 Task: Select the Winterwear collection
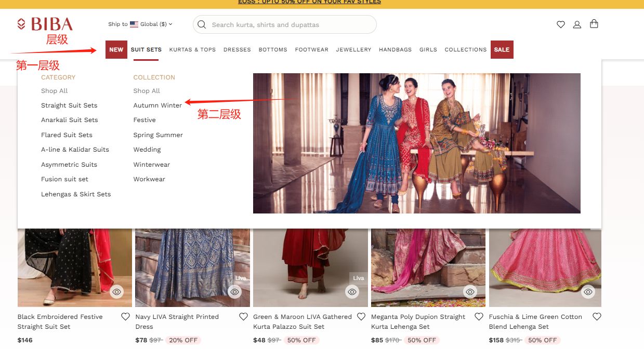152,165
